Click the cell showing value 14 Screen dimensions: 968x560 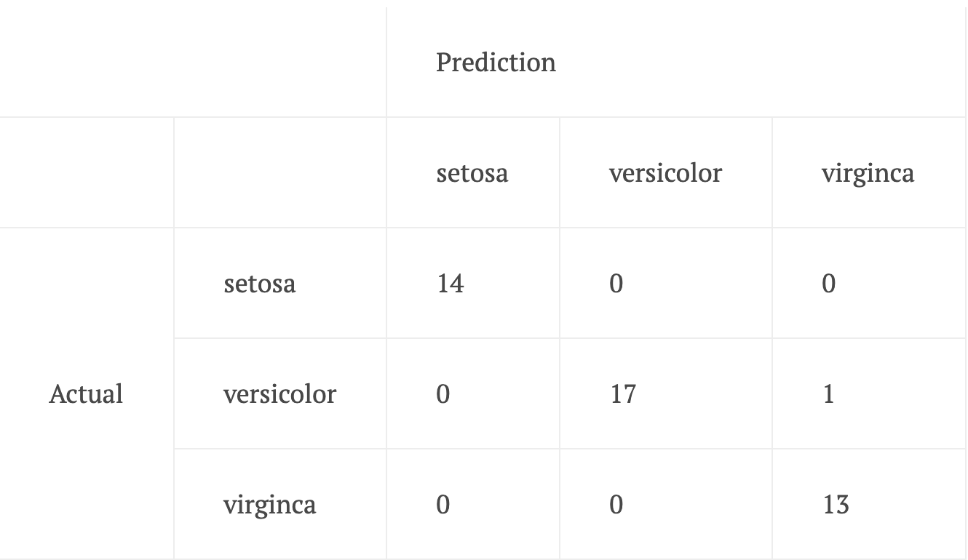[x=451, y=284]
